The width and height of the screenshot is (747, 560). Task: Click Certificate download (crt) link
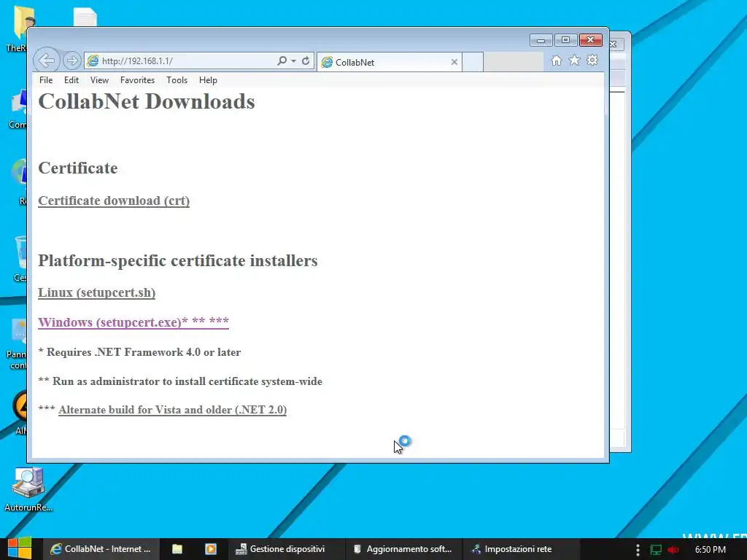coord(114,201)
